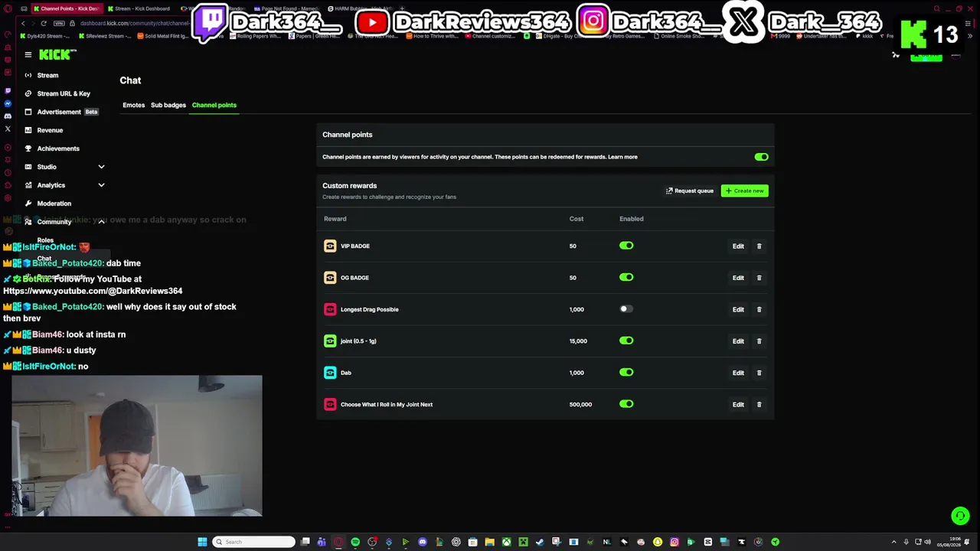Image resolution: width=980 pixels, height=551 pixels.
Task: Delete the OG BADGE reward
Action: (x=759, y=278)
